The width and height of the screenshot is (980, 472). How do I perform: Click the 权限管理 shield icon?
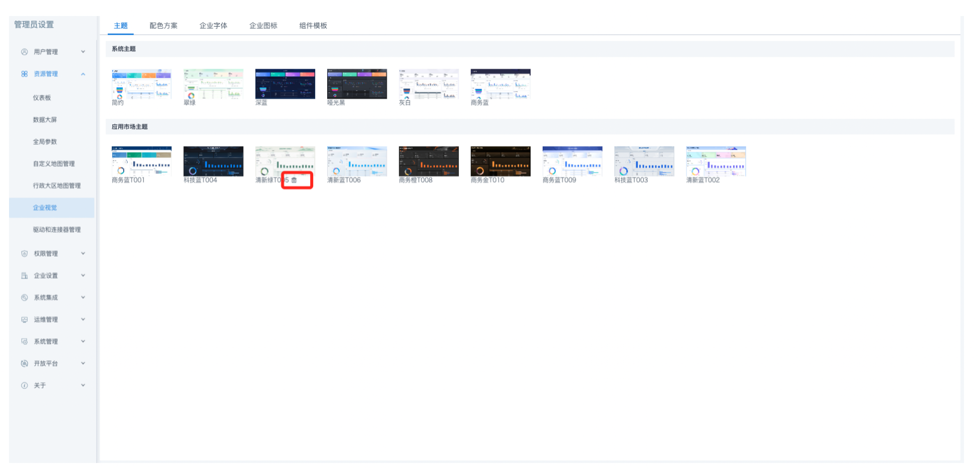tap(24, 254)
